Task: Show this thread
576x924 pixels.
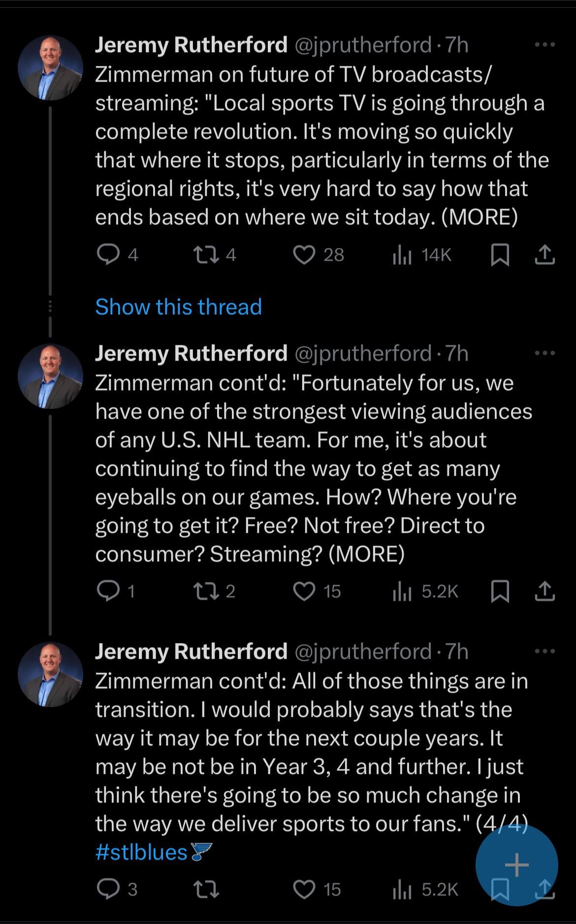Action: coord(178,307)
